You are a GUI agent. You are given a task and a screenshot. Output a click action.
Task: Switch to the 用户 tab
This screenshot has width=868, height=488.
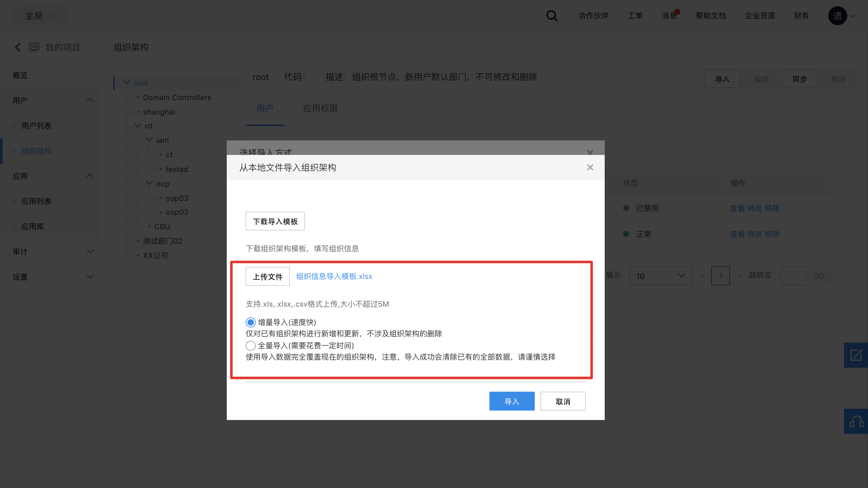pyautogui.click(x=265, y=108)
